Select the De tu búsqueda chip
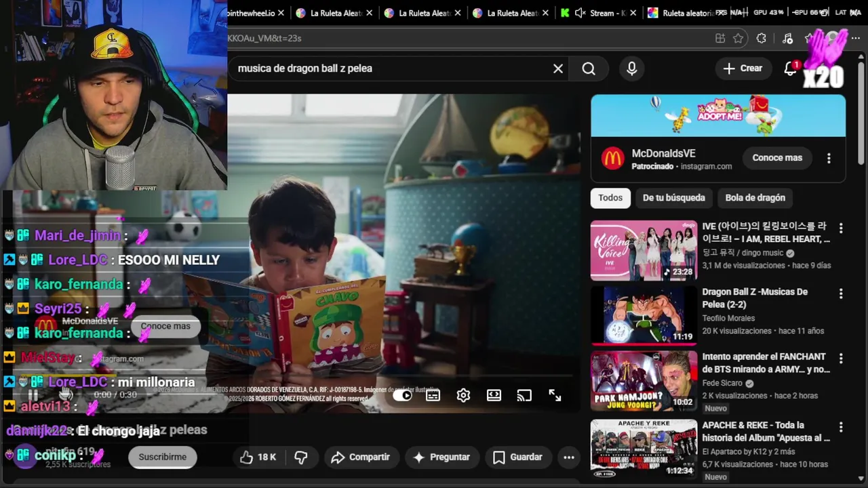Viewport: 868px width, 488px height. click(674, 198)
